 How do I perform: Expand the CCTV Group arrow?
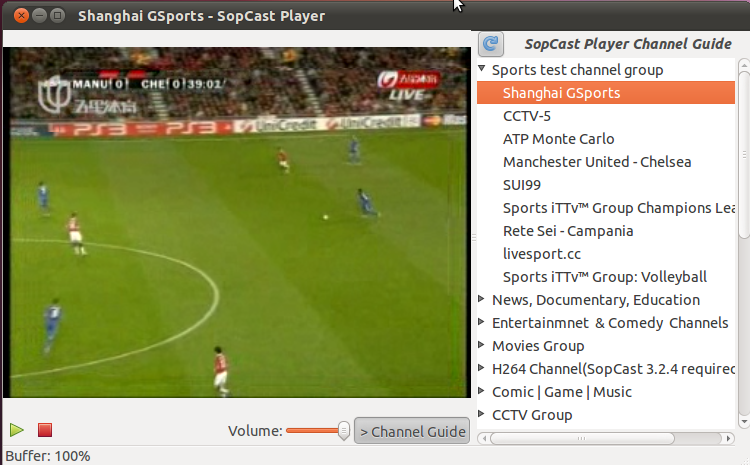(x=481, y=413)
